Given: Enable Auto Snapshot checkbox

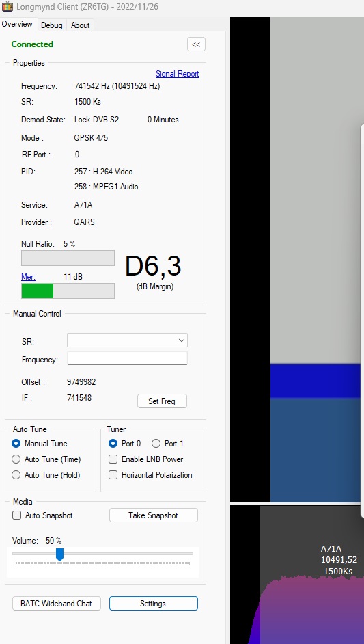Looking at the screenshot, I should click(x=42, y=515).
